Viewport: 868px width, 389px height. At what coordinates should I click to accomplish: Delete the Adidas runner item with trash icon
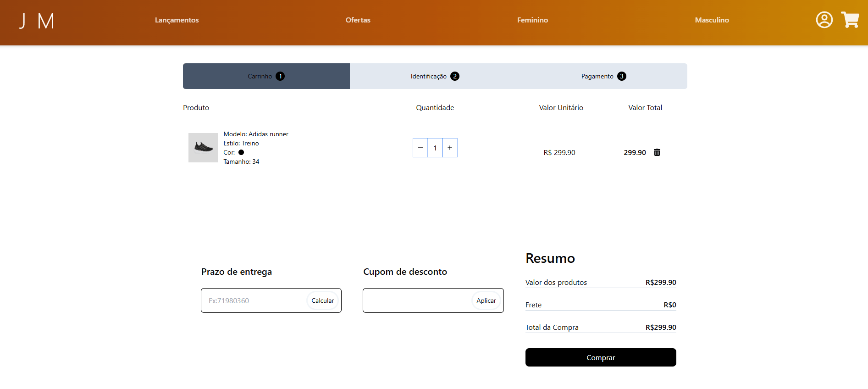pos(657,152)
